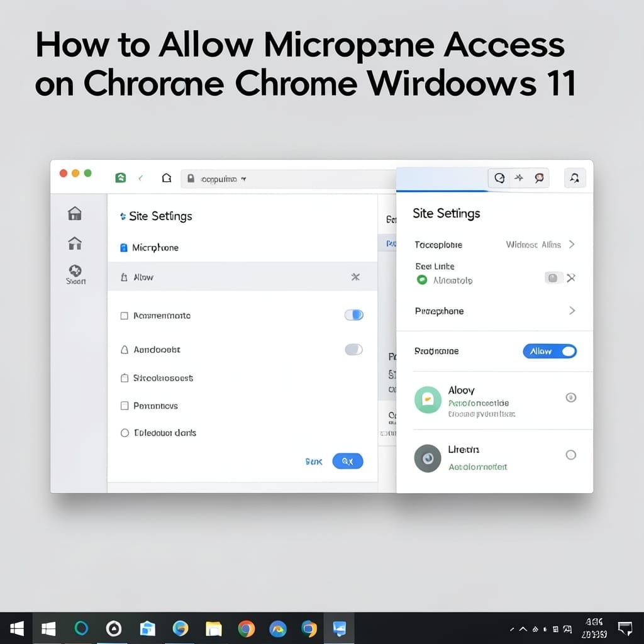Screen dimensions: 644x644
Task: Open the taskbar clock
Action: [x=594, y=629]
